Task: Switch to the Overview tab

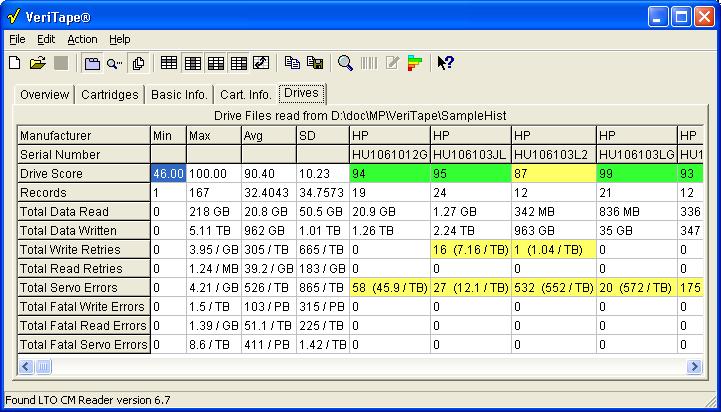Action: click(44, 95)
